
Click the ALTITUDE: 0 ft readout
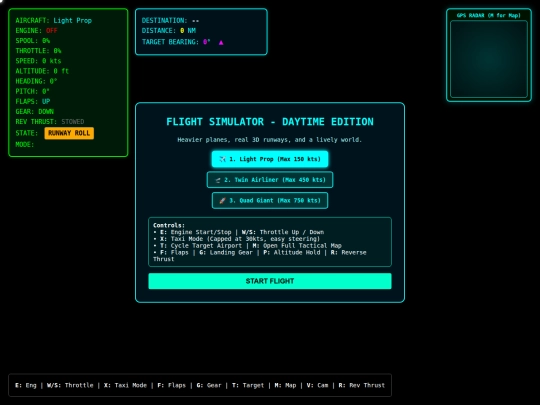[42, 71]
